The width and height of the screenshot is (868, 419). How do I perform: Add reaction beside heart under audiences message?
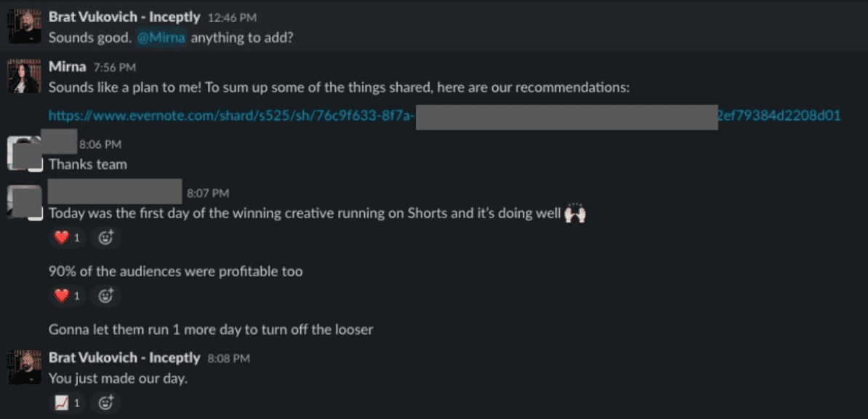pos(106,295)
